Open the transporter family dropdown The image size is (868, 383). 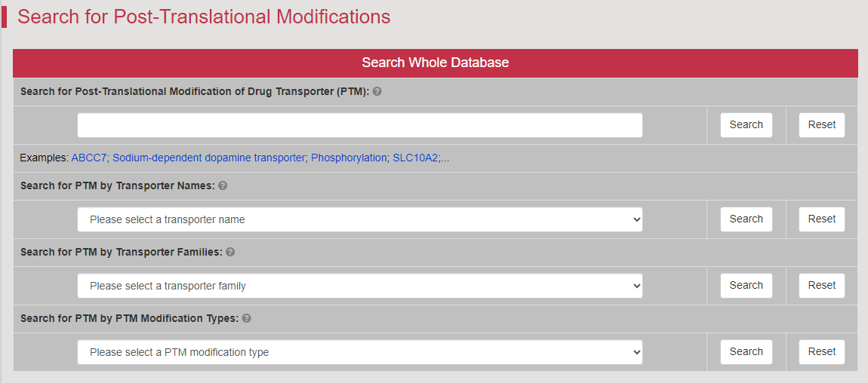360,286
